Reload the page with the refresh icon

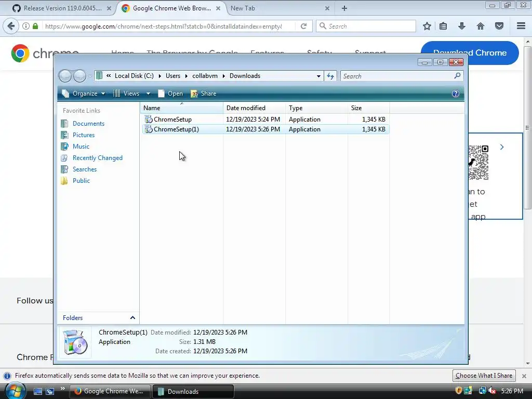(x=303, y=26)
